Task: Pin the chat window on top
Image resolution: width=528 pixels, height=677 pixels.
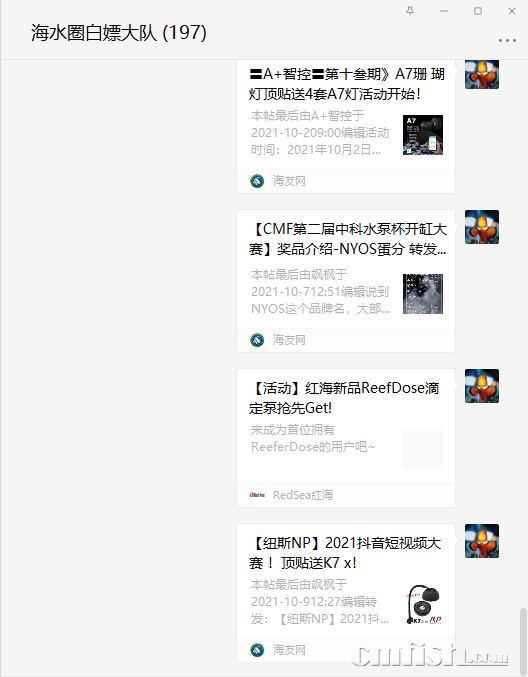Action: (x=410, y=11)
